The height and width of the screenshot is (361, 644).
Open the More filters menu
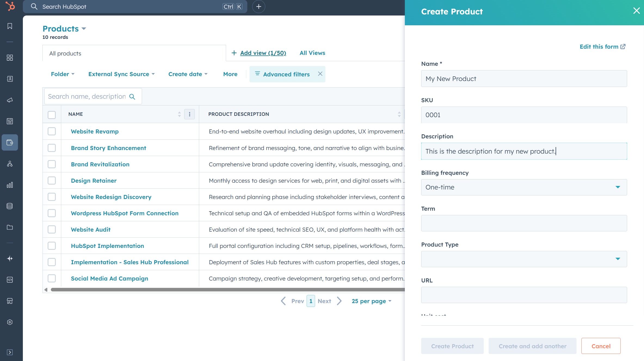click(230, 74)
